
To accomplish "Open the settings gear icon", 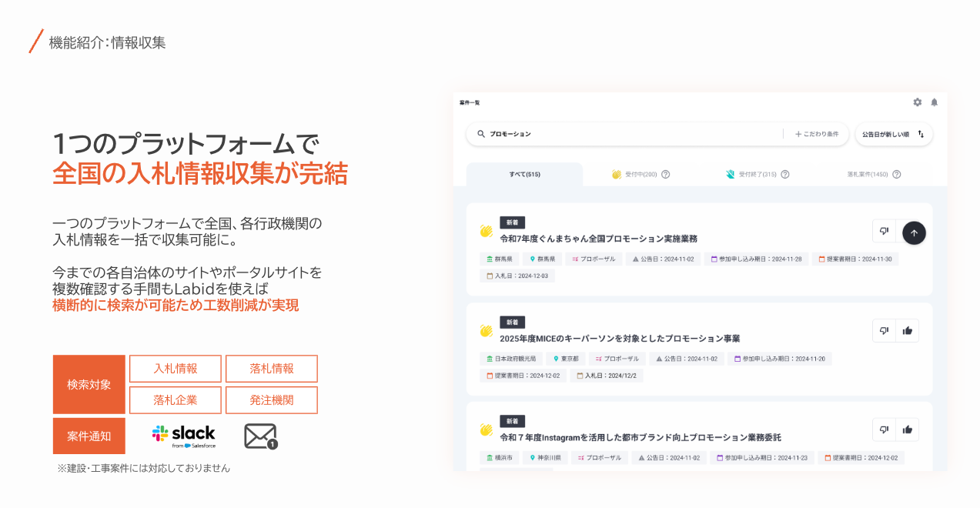I will [x=917, y=102].
